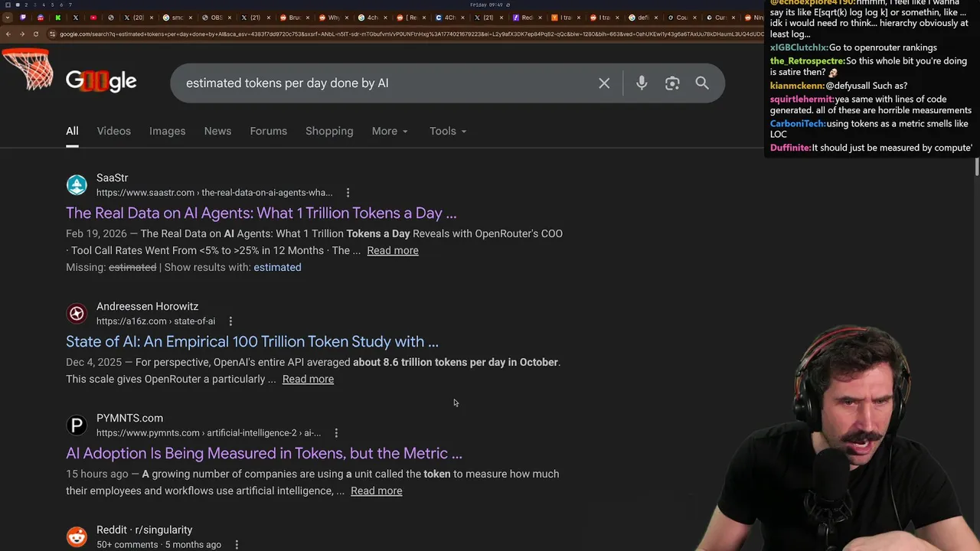Open 'AI Adoption Is Being Measured in Tokens' result
The image size is (980, 551).
[x=264, y=453]
